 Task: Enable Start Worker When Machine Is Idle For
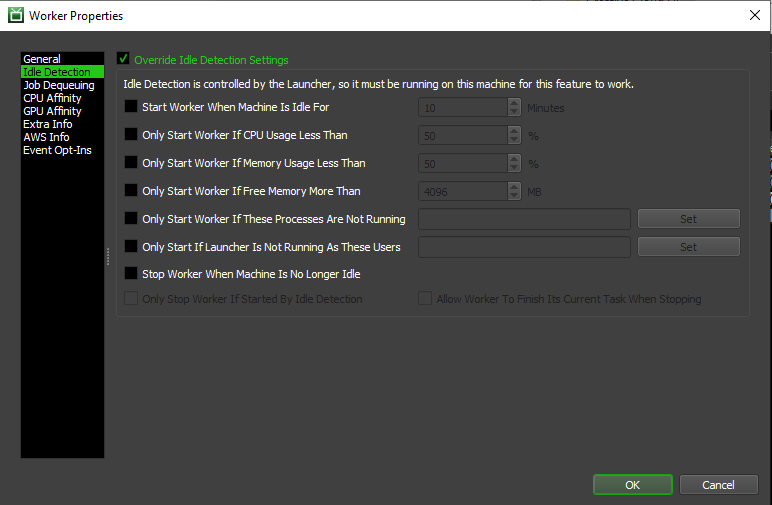(x=131, y=107)
